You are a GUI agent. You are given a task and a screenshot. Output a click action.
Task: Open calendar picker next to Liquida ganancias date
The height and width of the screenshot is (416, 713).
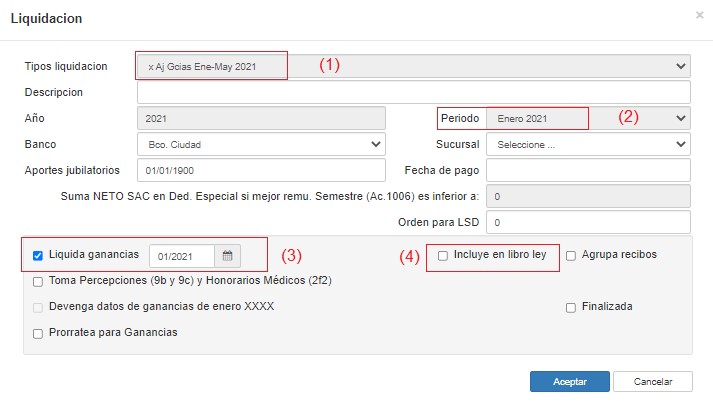227,256
